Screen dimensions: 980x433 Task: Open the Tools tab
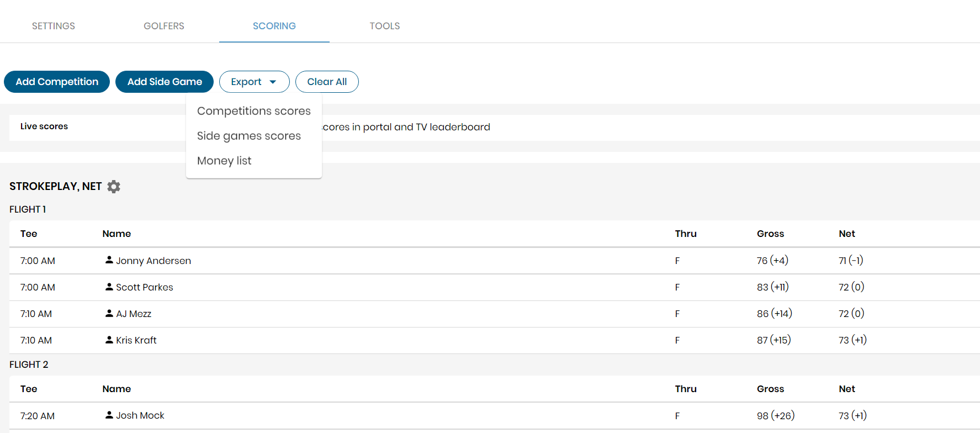coord(385,26)
